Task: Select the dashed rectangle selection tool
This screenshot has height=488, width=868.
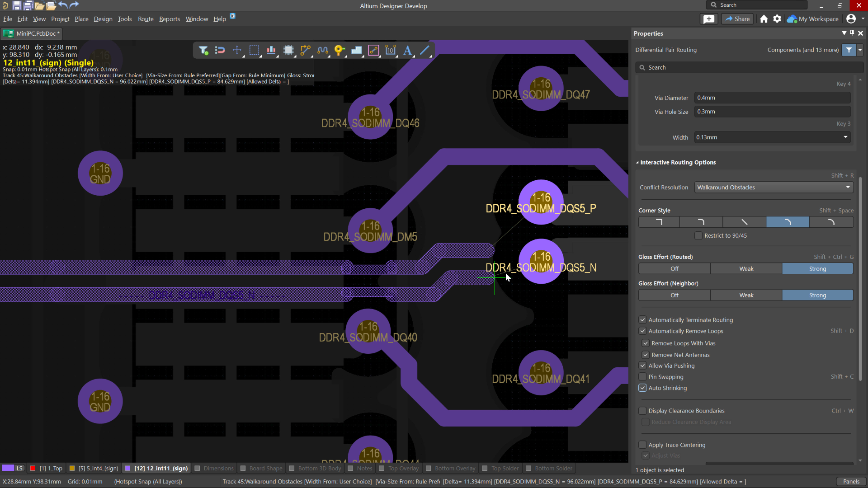Action: click(255, 50)
